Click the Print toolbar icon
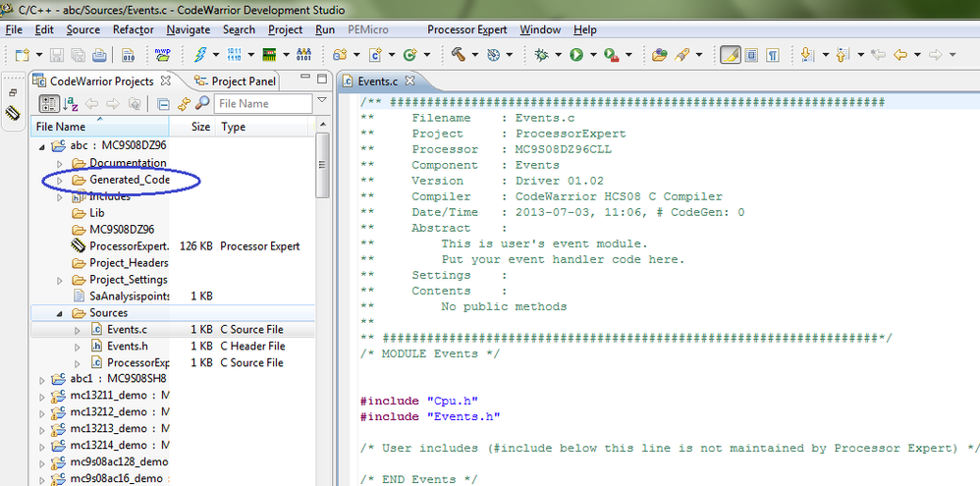The width and height of the screenshot is (980, 486). (x=99, y=55)
